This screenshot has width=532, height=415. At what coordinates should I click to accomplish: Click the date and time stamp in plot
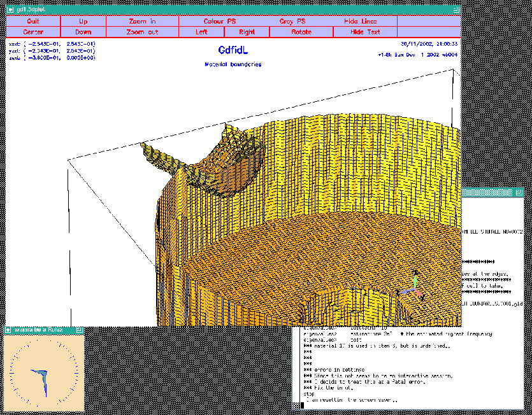click(x=429, y=44)
